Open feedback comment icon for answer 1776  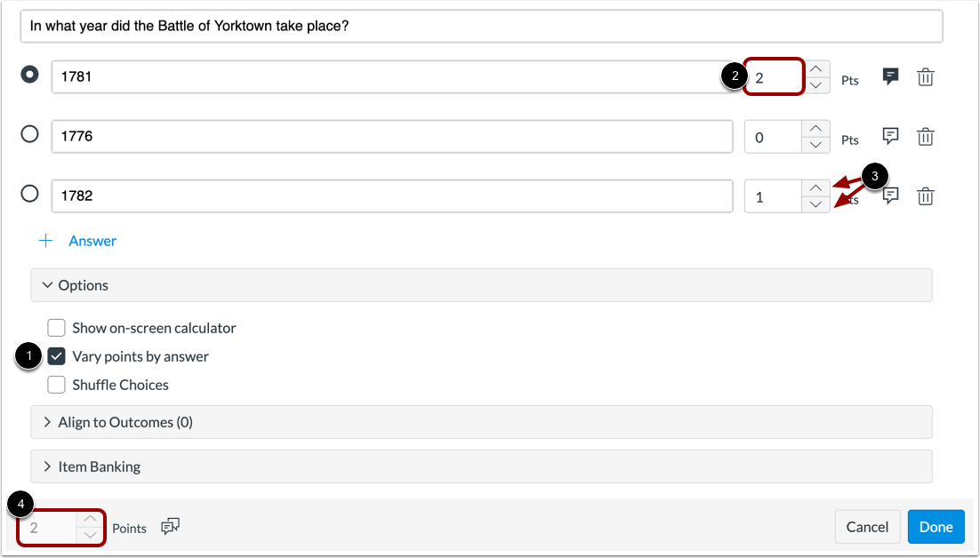tap(890, 136)
